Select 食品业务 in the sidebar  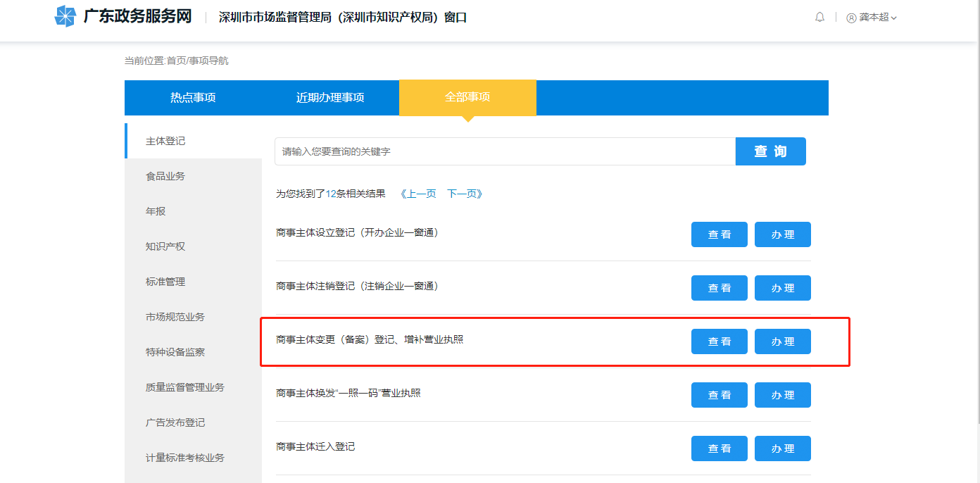pos(165,176)
